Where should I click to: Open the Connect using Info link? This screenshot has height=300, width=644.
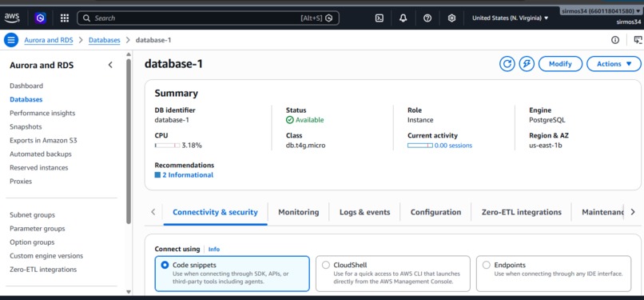tap(214, 249)
